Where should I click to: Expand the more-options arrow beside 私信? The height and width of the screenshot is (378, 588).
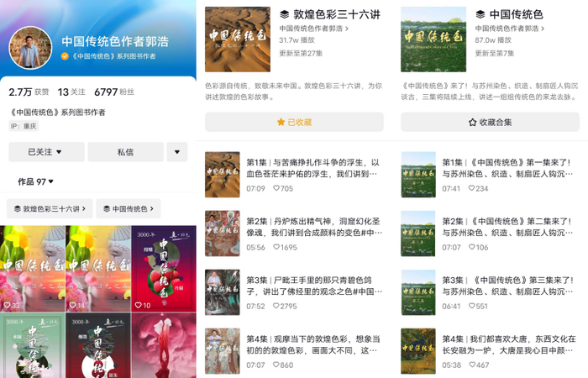pos(177,152)
